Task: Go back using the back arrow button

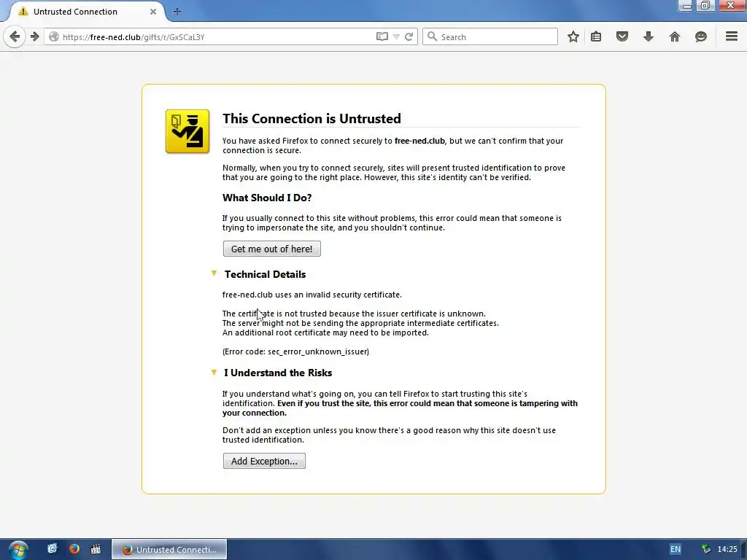Action: [15, 36]
